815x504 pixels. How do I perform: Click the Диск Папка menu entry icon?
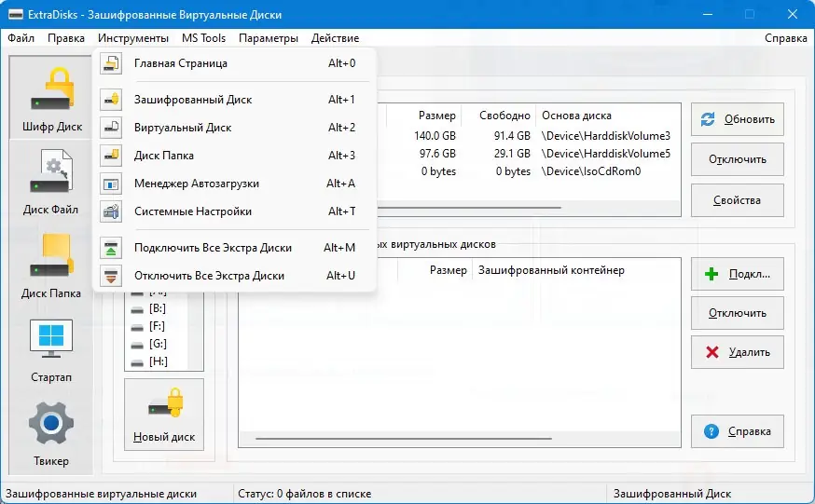pyautogui.click(x=111, y=156)
